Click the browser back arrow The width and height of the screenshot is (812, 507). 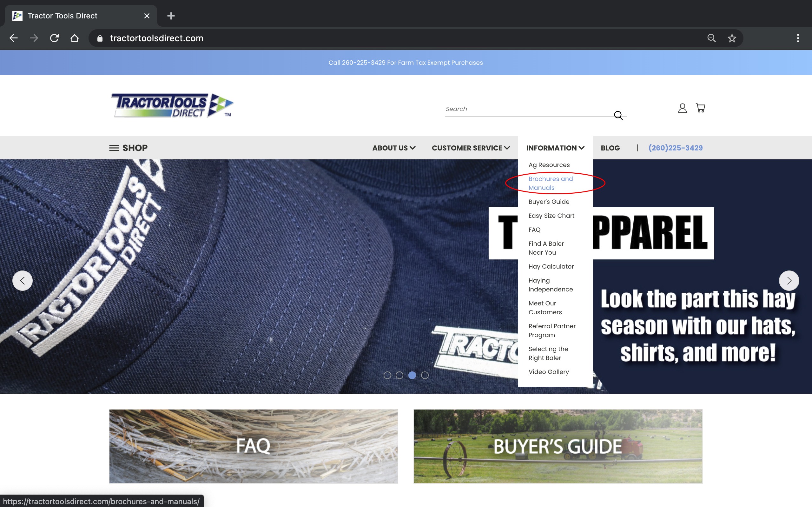(13, 38)
